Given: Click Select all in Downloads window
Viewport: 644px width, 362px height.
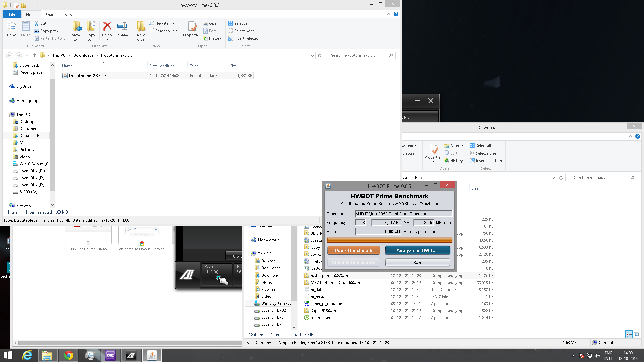Looking at the screenshot, I should (x=480, y=146).
